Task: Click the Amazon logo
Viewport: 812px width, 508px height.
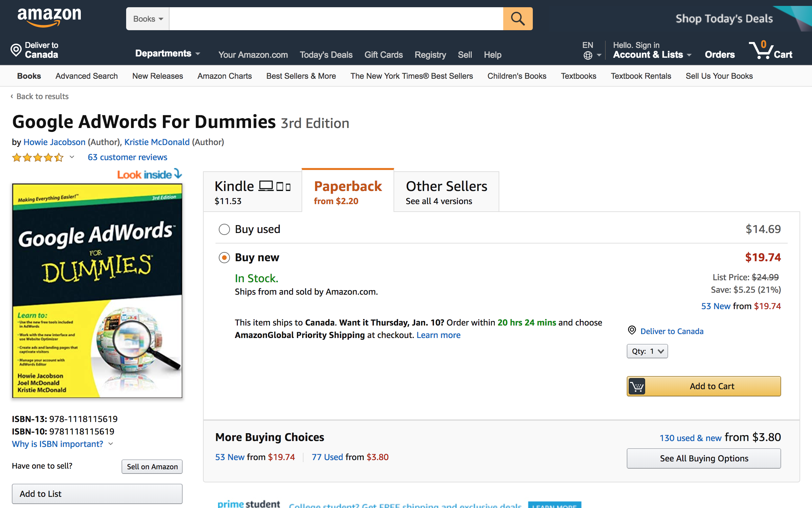Action: click(49, 17)
